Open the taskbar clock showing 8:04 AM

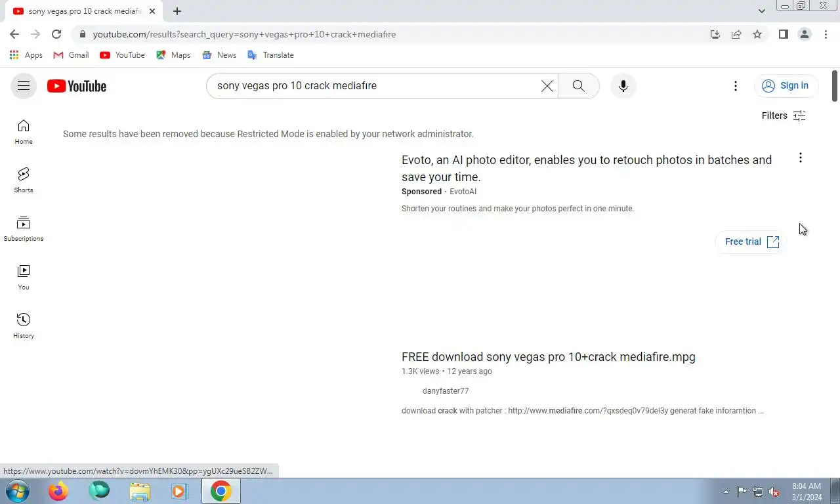click(807, 492)
